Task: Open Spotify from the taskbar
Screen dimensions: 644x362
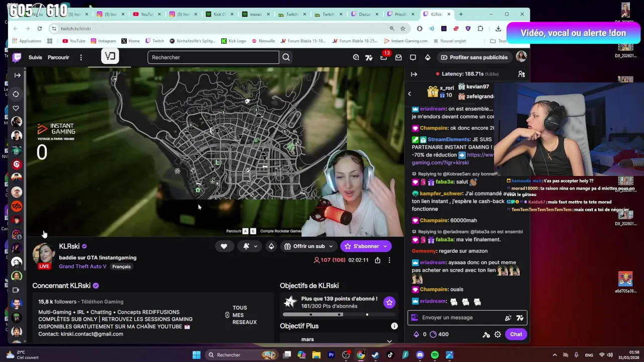Action: (x=435, y=355)
